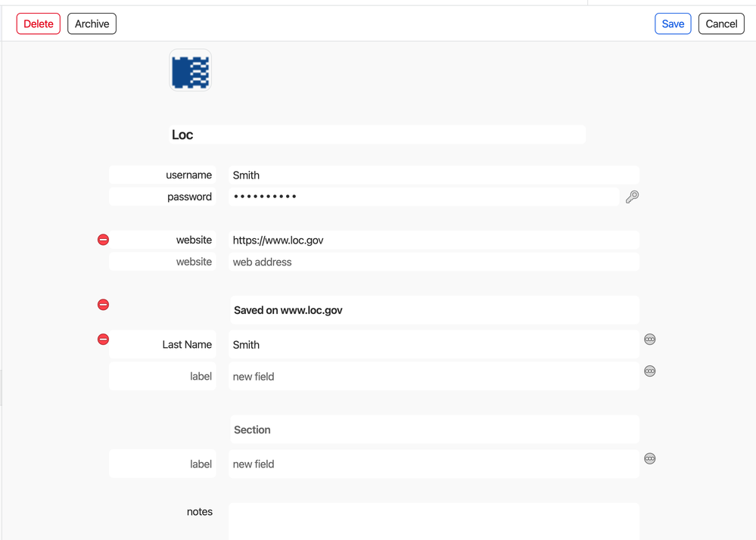This screenshot has height=540, width=756.
Task: Open options for new field under Section
Action: 649,459
